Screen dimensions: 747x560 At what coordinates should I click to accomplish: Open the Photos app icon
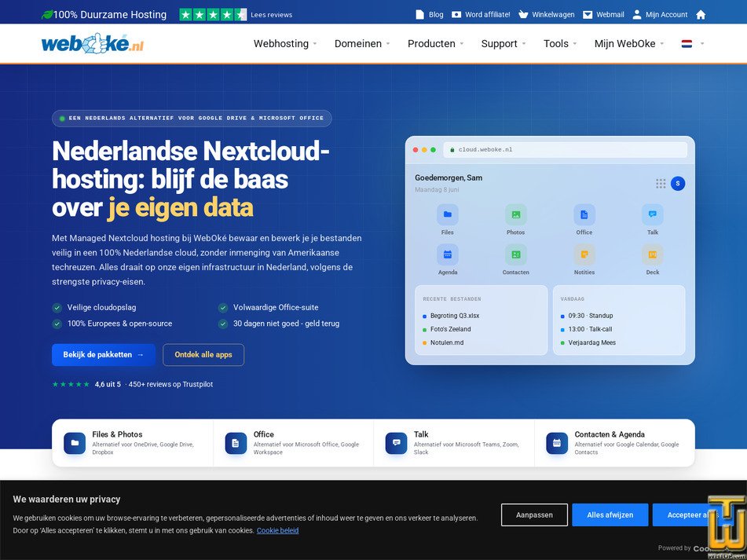[515, 214]
